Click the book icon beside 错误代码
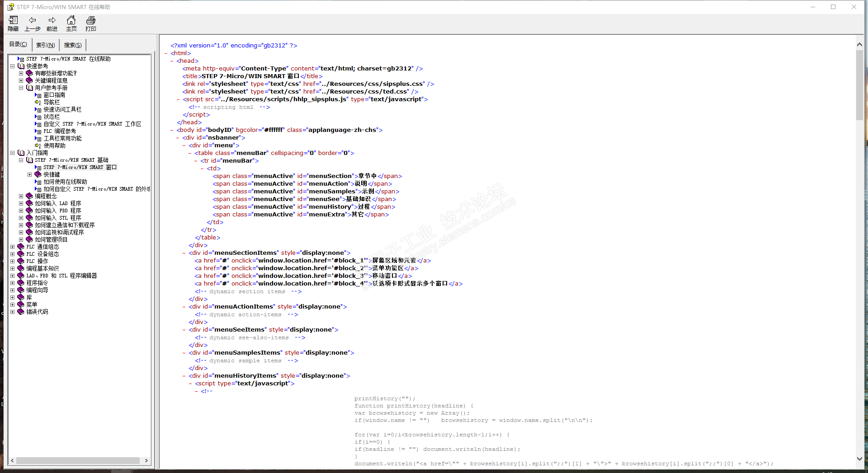This screenshot has height=473, width=868. coord(21,312)
